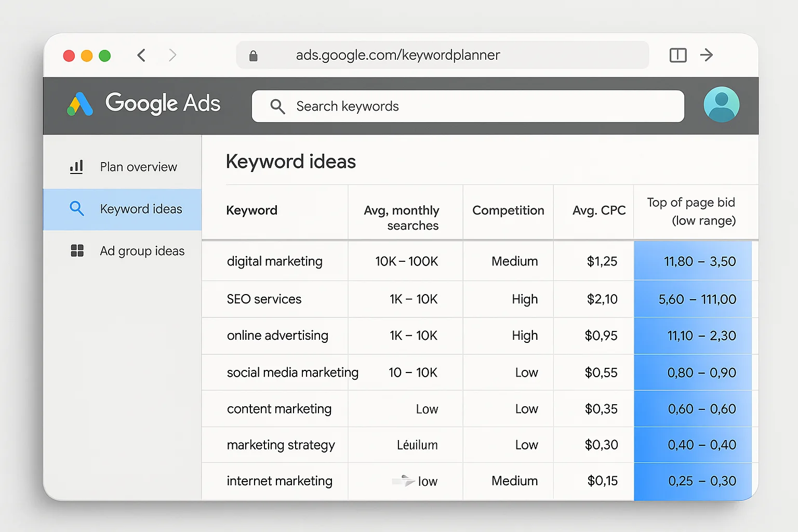This screenshot has height=532, width=798.
Task: Click the Competition column header
Action: [x=508, y=210]
